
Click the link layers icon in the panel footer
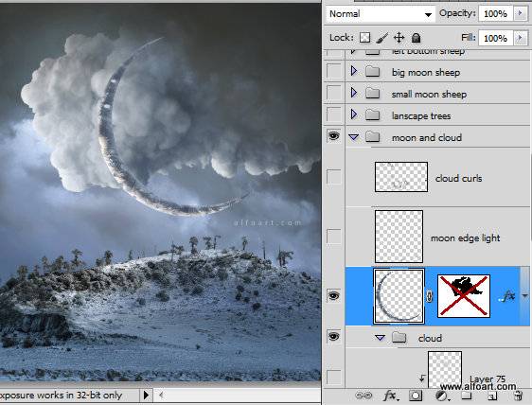click(364, 396)
